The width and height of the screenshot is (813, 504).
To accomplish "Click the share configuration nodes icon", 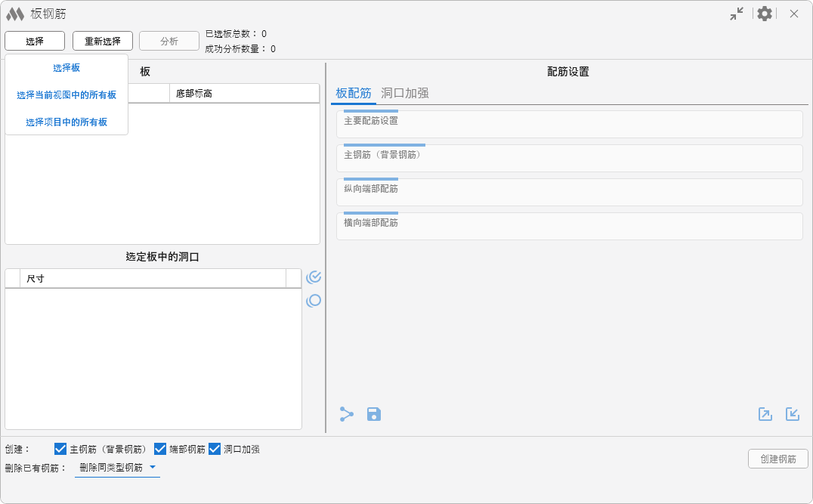I will pos(347,414).
